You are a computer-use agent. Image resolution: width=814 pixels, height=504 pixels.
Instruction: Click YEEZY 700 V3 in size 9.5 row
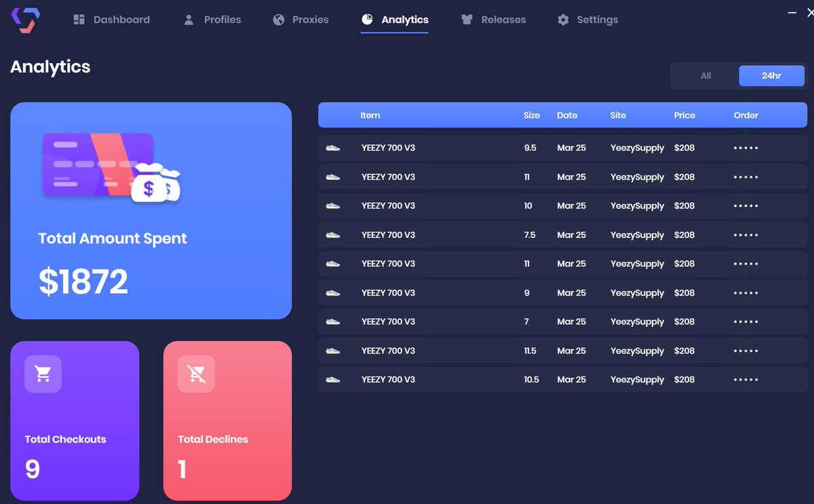[388, 148]
